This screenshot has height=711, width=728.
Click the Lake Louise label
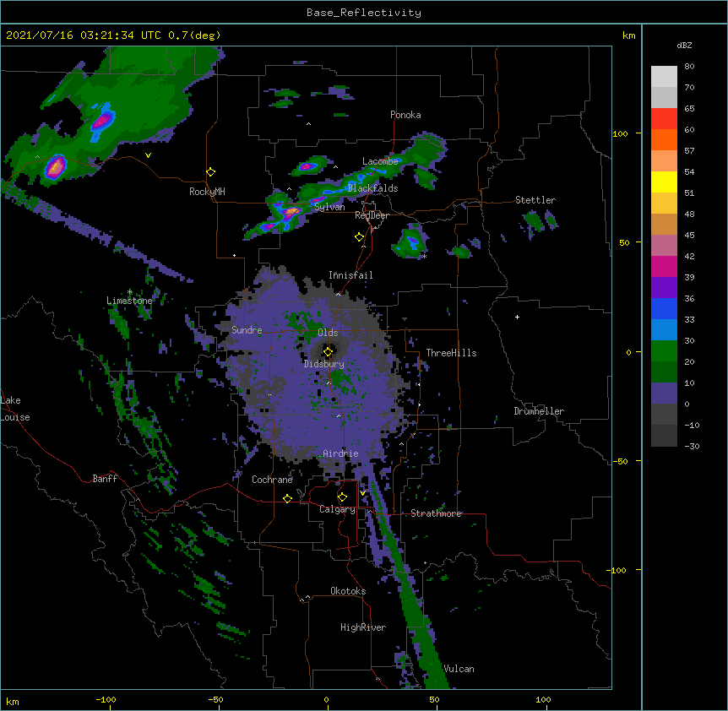point(15,409)
